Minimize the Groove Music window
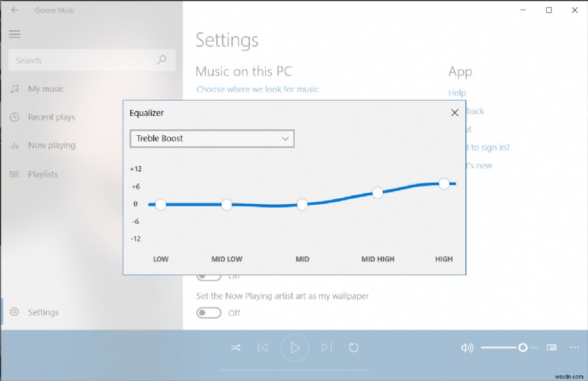Viewport: 588px width, 381px height. click(x=523, y=10)
